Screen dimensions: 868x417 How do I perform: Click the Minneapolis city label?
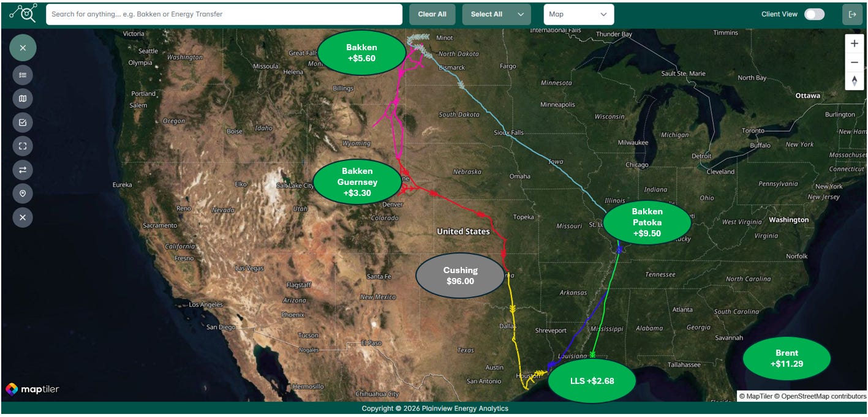[557, 105]
